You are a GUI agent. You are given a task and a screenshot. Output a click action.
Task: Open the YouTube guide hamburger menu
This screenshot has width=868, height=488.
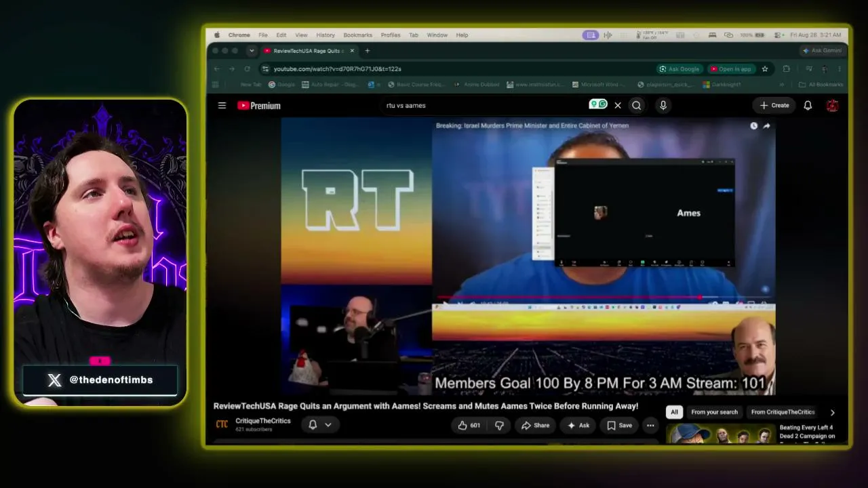point(222,106)
